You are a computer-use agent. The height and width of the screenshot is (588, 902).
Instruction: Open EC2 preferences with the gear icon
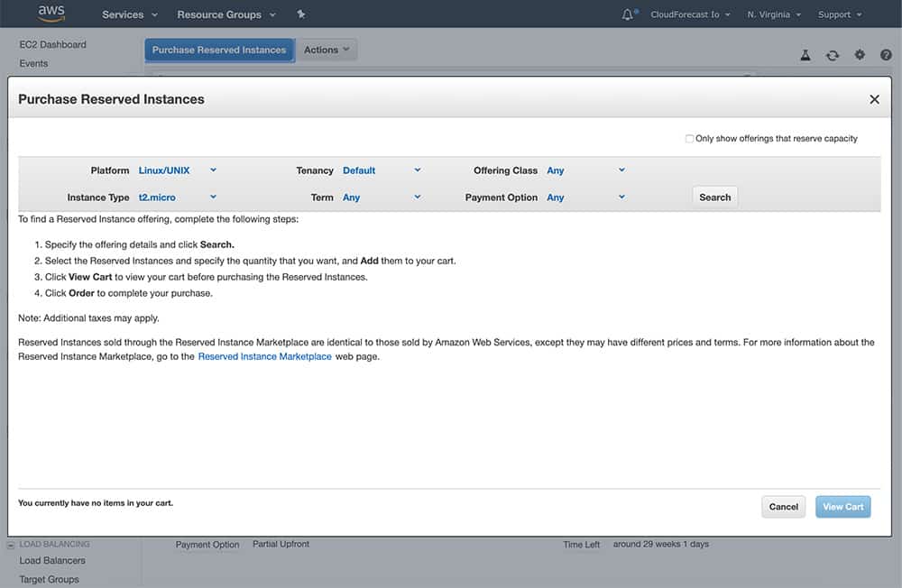click(x=859, y=55)
